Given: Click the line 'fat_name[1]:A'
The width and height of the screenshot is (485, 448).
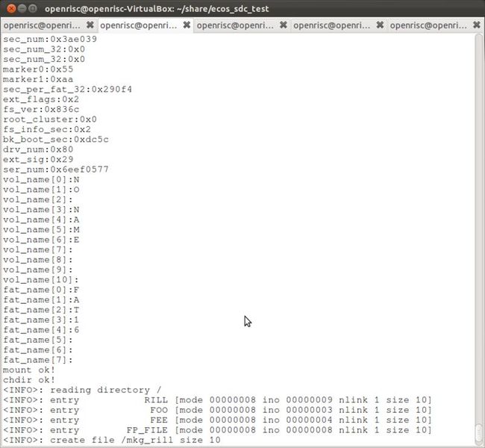Looking at the screenshot, I should 41,299.
